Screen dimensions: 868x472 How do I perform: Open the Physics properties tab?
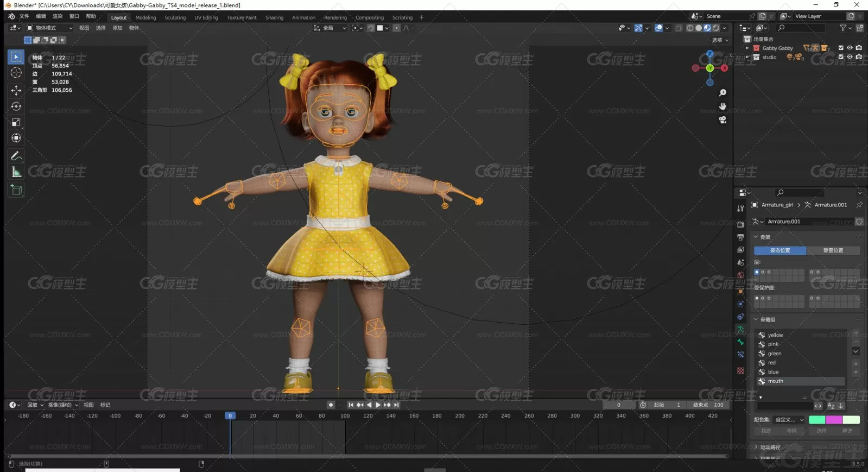click(740, 304)
